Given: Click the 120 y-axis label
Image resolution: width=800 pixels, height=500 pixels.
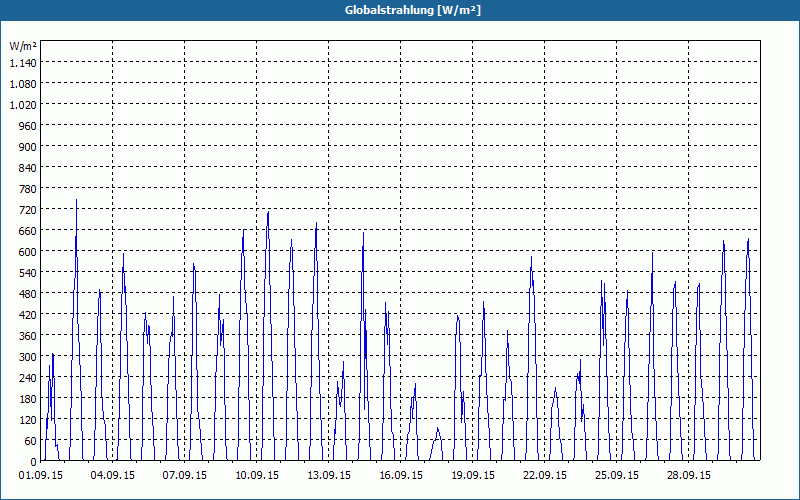Looking at the screenshot, I should [x=28, y=420].
